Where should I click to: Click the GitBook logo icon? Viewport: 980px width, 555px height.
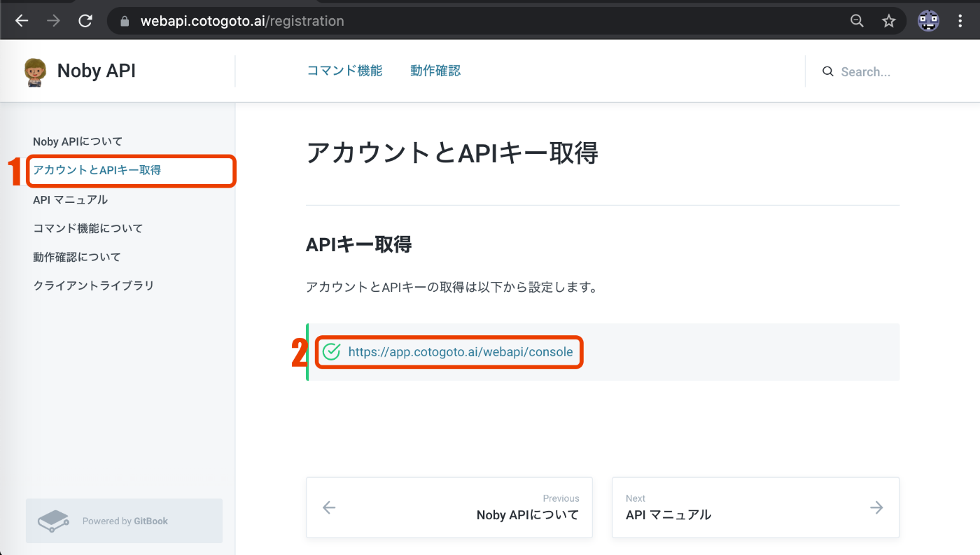[x=53, y=521]
